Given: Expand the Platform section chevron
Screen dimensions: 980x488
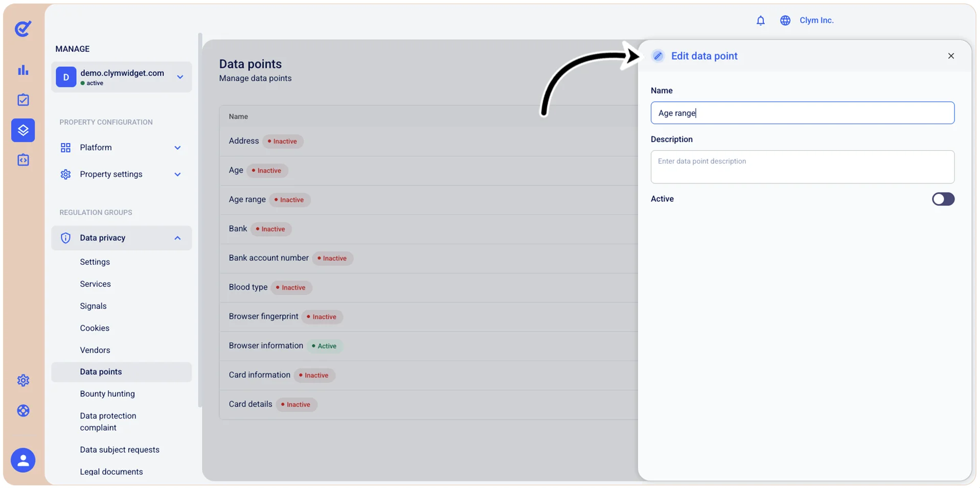Looking at the screenshot, I should click(x=177, y=148).
